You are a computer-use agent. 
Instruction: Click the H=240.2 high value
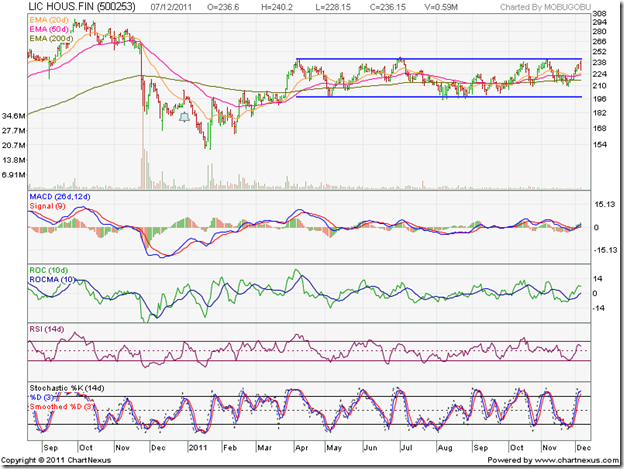[277, 7]
